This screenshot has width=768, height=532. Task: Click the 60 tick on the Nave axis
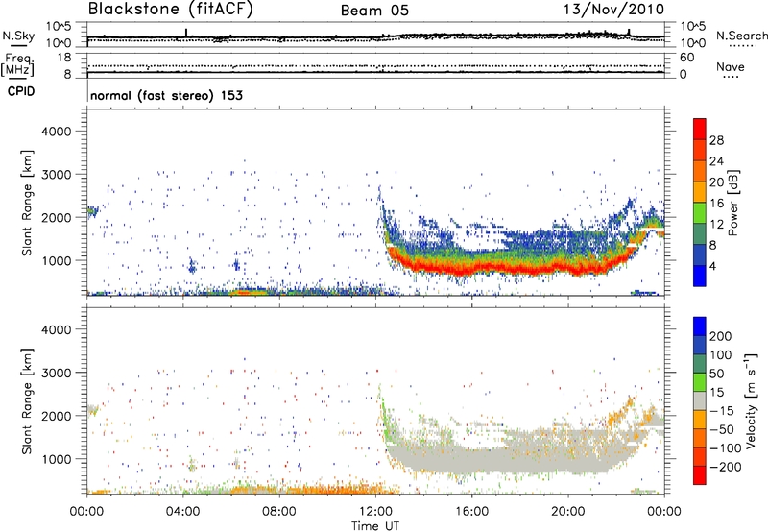686,58
